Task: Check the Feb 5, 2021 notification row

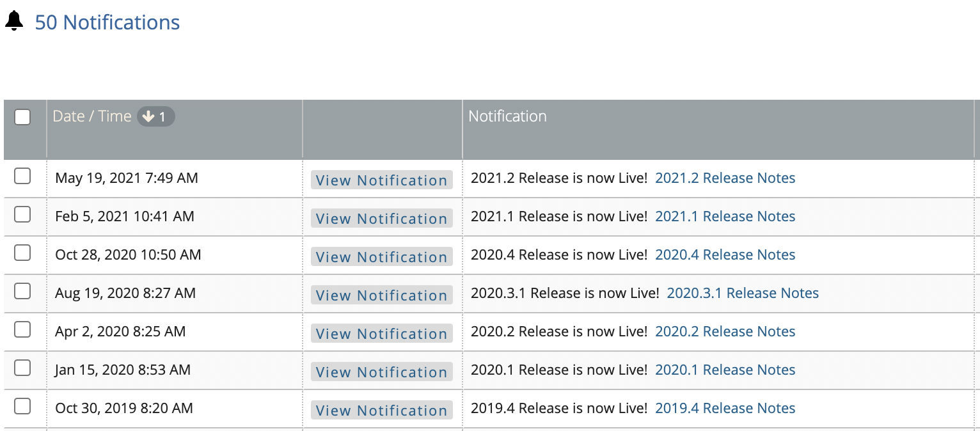Action: (x=22, y=214)
